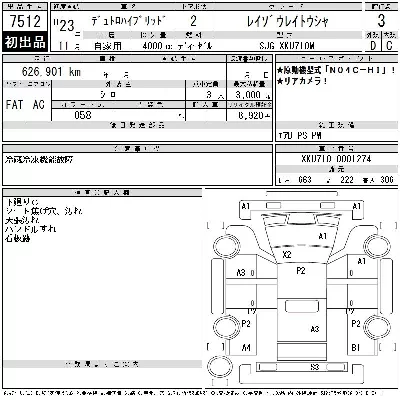The image size is (400, 400).
Task: Click the lot number 7512
Action: [25, 21]
